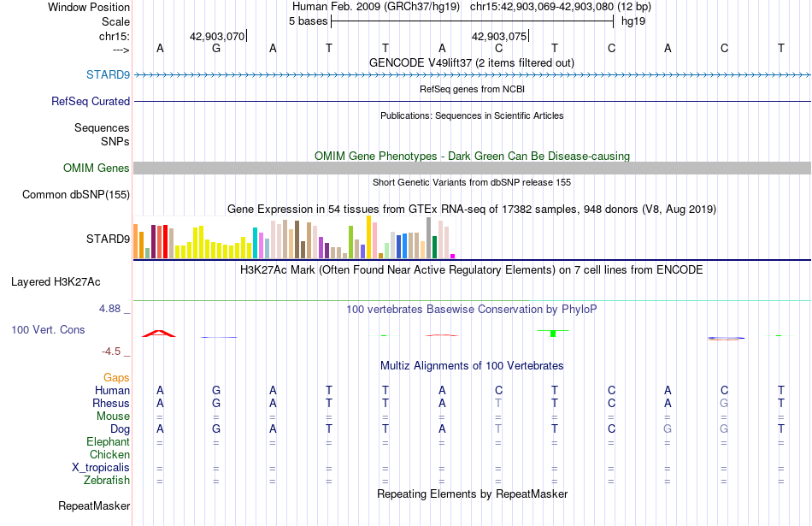Screen dimensions: 812x526
Task: Click the 100 Vert. Cons track label
Action: (48, 329)
